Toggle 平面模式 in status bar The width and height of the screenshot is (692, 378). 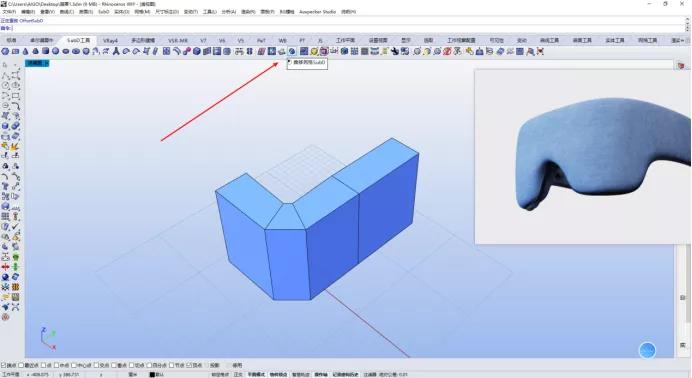click(x=256, y=374)
